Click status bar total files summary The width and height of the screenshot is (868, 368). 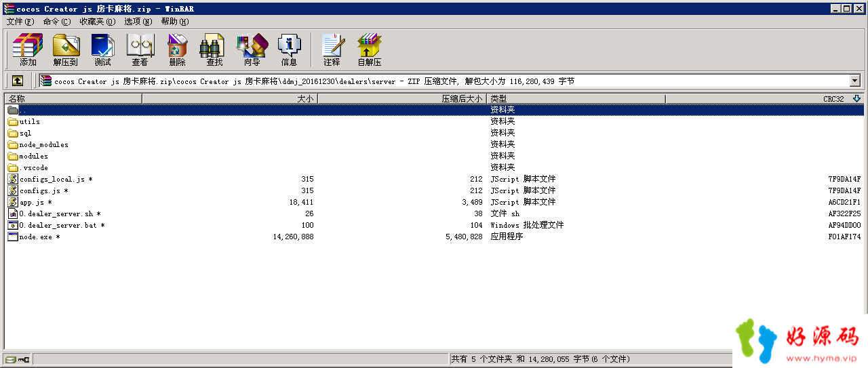540,359
